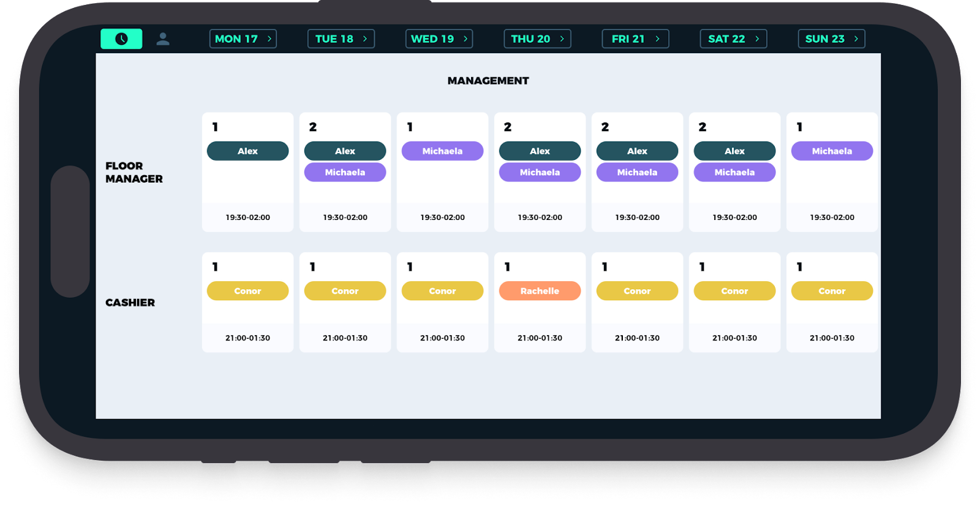This screenshot has width=980, height=506.
Task: Click Alex tag in Friday Floor Manager card
Action: (x=637, y=151)
